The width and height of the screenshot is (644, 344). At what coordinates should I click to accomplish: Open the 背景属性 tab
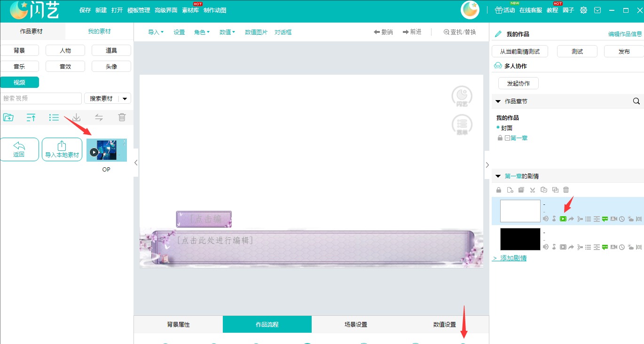click(178, 324)
